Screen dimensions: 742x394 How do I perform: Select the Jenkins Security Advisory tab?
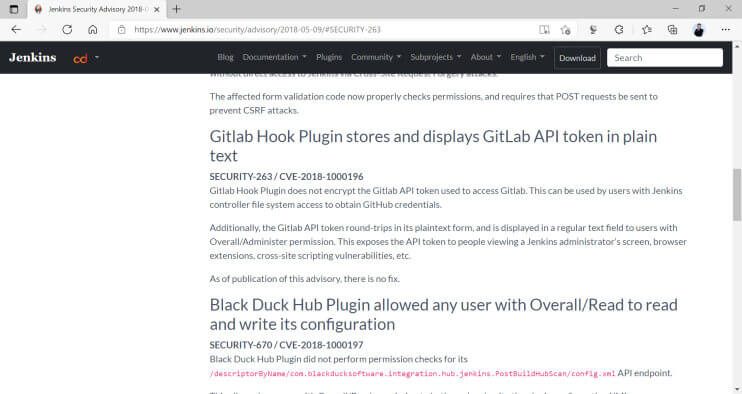[x=97, y=9]
